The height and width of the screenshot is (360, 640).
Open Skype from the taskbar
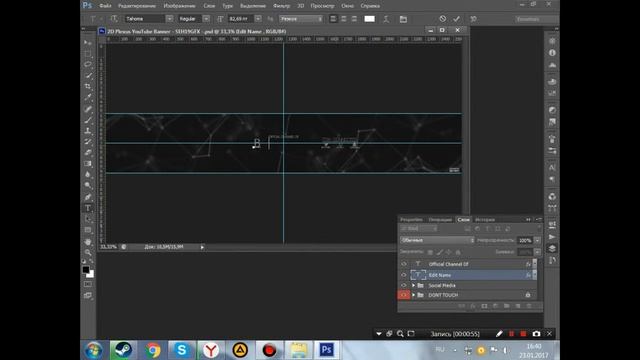coord(182,350)
